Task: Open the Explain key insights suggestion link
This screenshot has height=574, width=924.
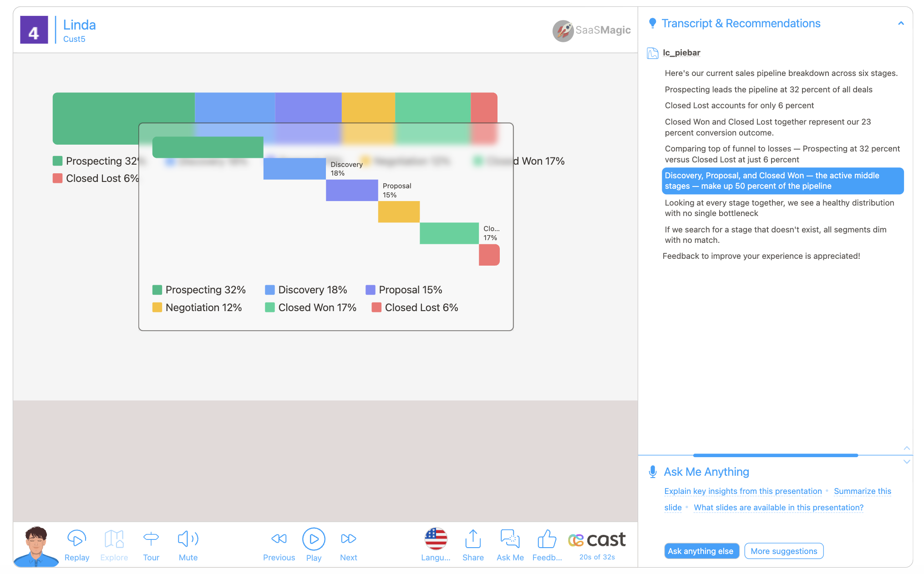Action: [742, 491]
